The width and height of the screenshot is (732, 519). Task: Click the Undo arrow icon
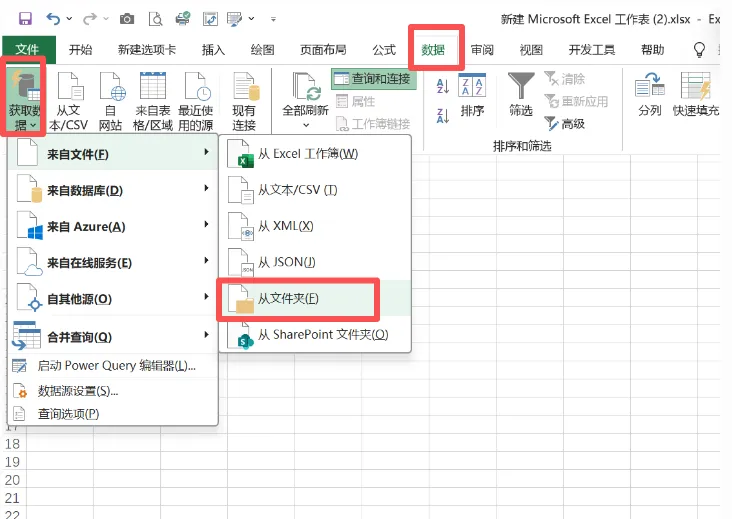point(53,19)
